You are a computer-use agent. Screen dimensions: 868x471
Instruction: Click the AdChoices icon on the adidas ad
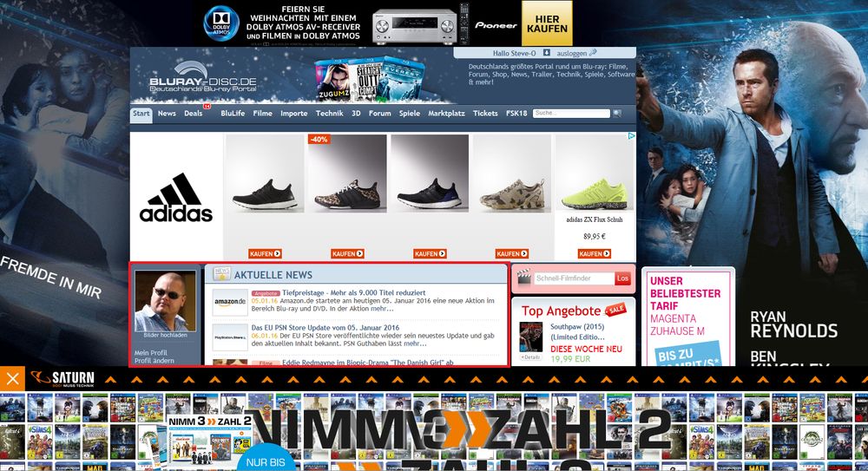coord(631,135)
